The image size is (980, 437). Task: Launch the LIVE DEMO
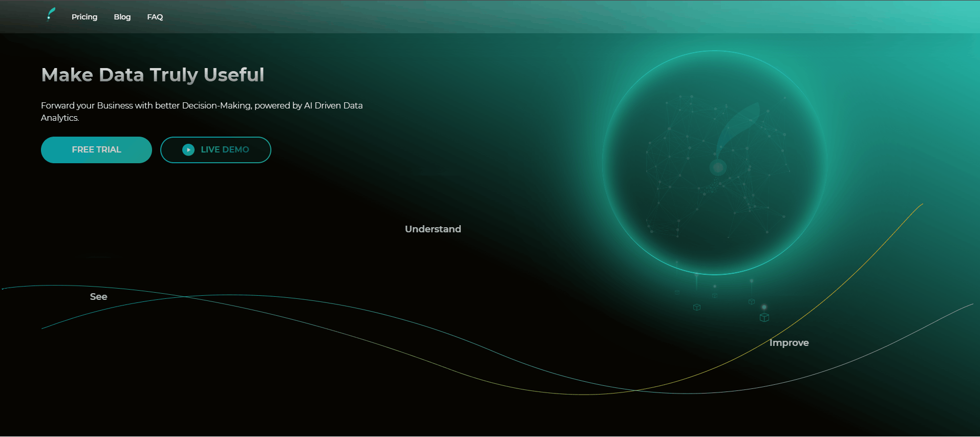tap(216, 150)
